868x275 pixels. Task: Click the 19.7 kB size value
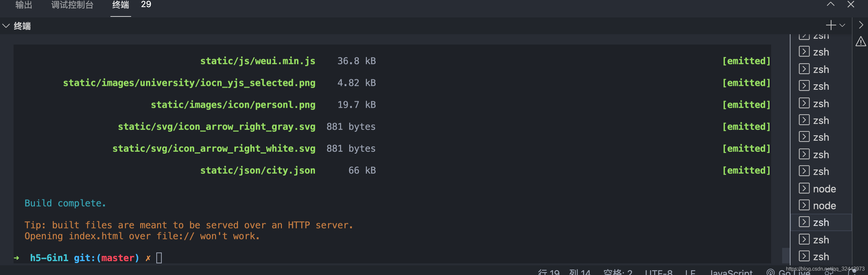[356, 105]
